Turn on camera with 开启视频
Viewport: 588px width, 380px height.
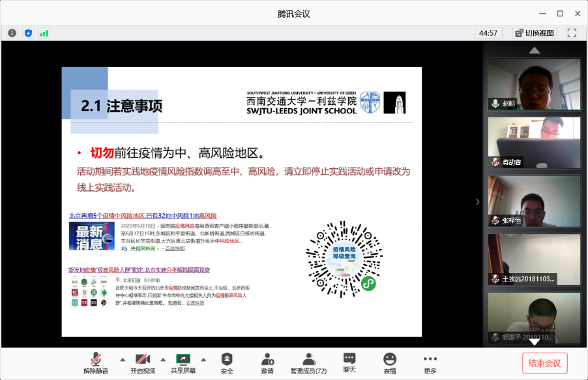143,363
